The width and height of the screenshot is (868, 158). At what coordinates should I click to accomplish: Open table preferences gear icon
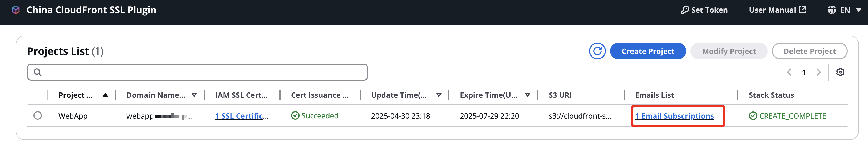[840, 72]
